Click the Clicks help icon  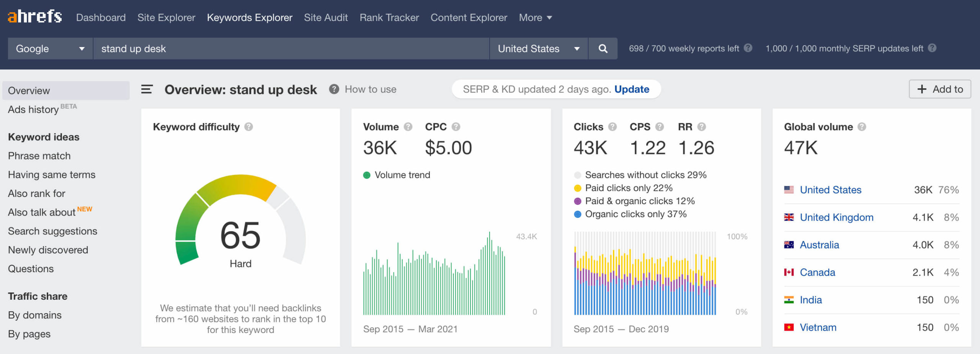tap(612, 127)
